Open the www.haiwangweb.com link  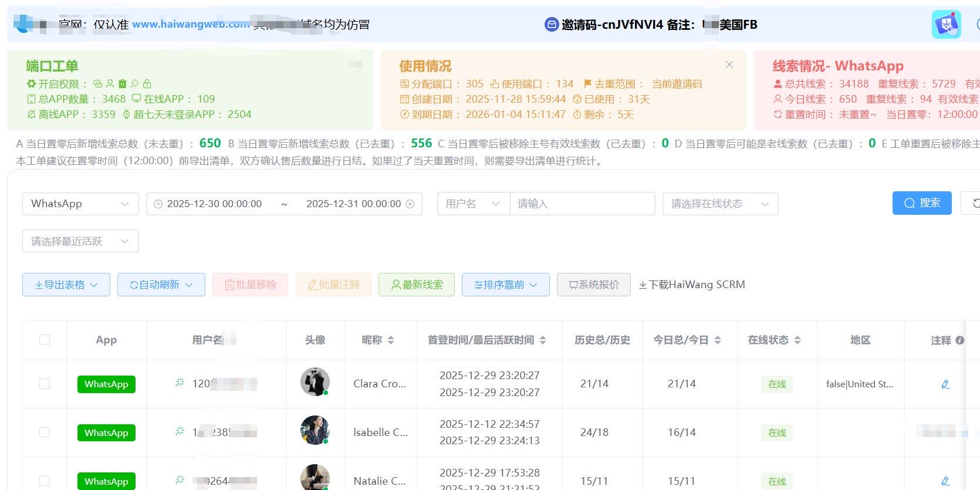[x=191, y=24]
